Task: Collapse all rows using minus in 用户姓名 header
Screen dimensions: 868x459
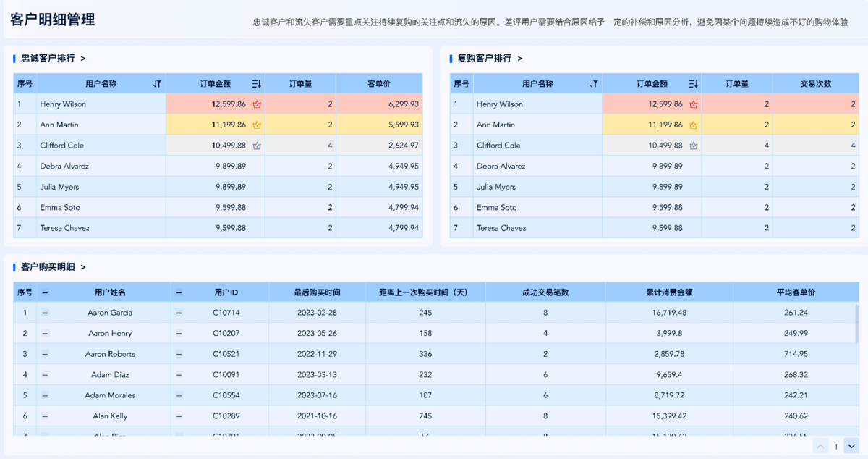Action: coord(45,292)
